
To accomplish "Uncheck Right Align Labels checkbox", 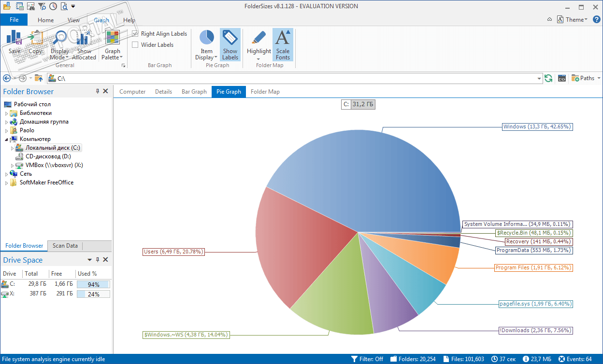I will tap(135, 34).
